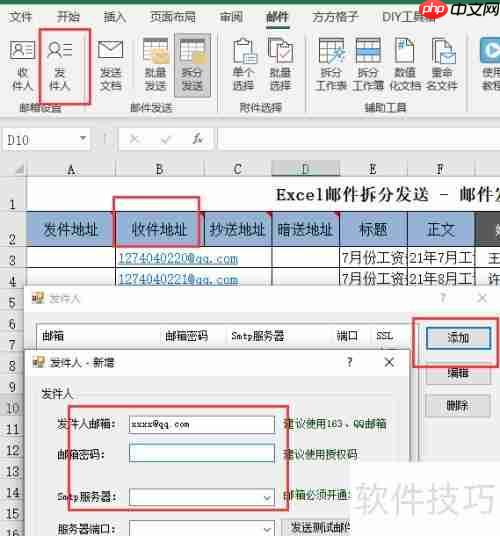The height and width of the screenshot is (536, 500).
Task: Select column B header
Action: 159,169
